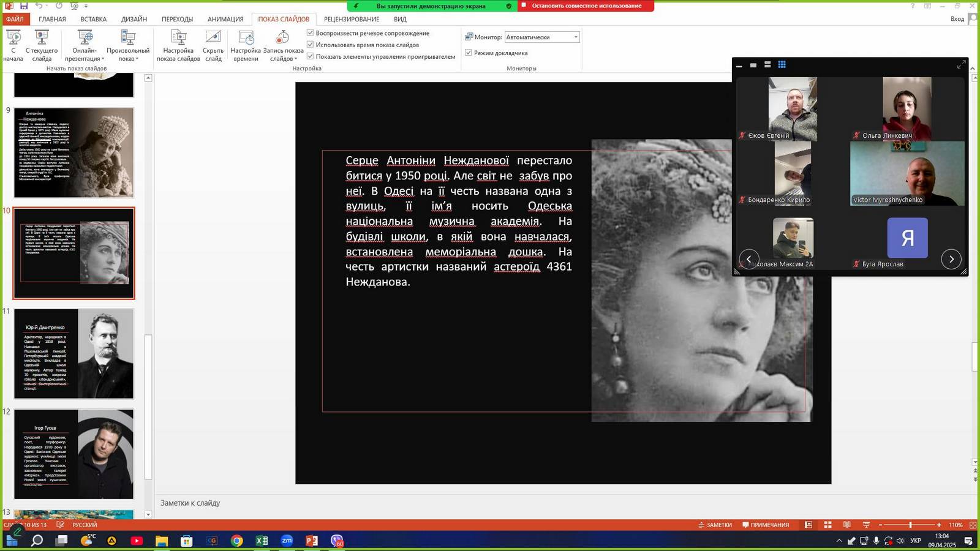
Task: Click zoom out minus button
Action: pos(880,525)
